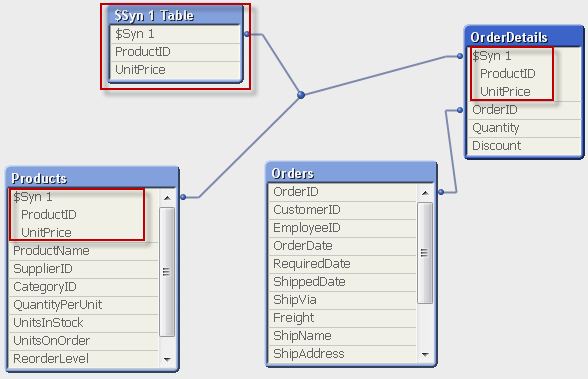The height and width of the screenshot is (379, 588).
Task: Click ProductID field in Products table
Action: [84, 215]
